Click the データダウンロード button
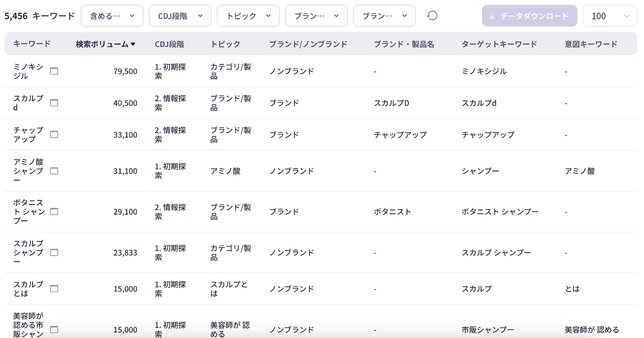644x338 pixels. click(x=529, y=16)
